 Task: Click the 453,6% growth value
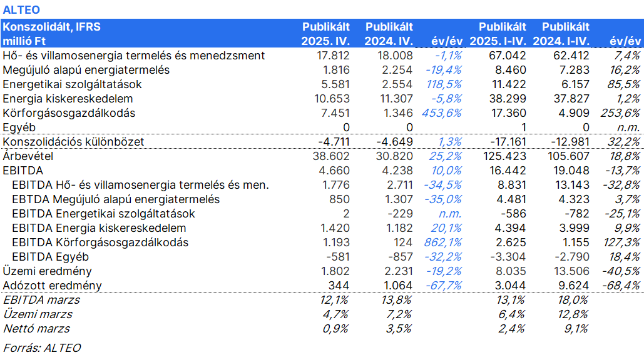(x=442, y=113)
